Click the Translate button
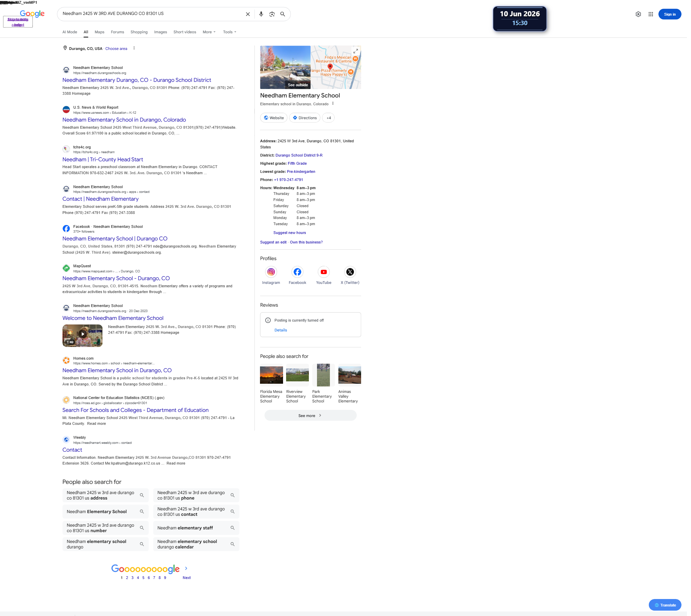The height and width of the screenshot is (616, 691). pos(665,605)
